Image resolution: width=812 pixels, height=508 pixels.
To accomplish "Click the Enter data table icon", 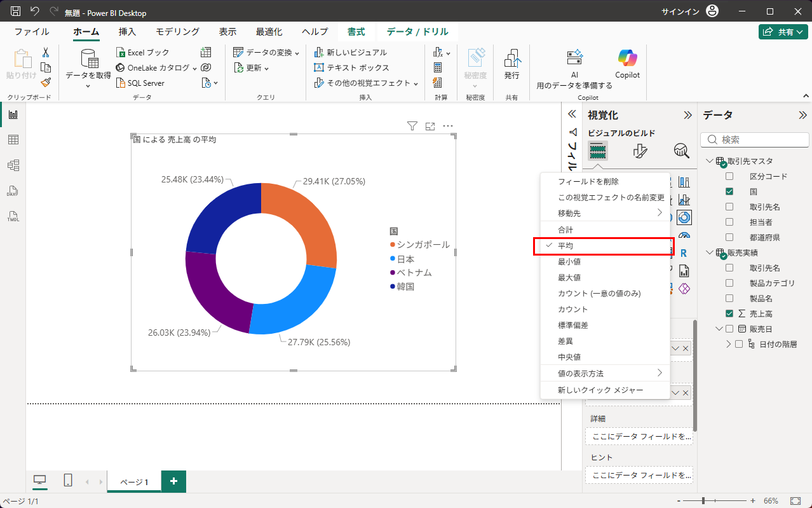I will [206, 52].
